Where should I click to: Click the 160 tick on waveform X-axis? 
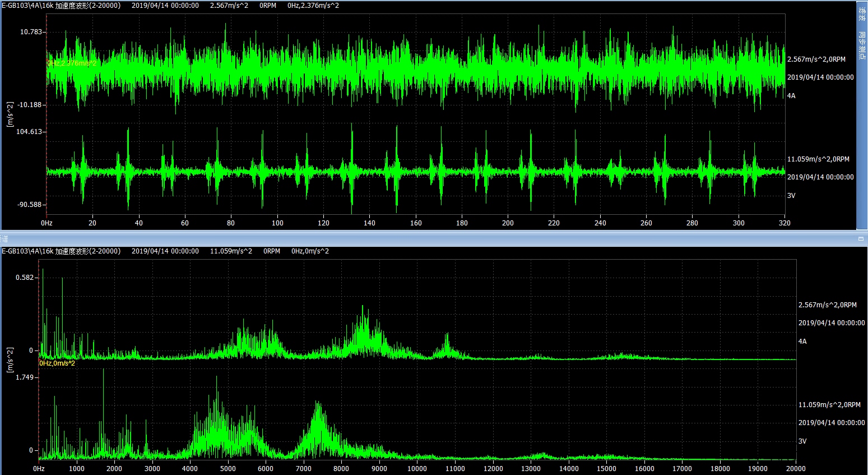pos(416,223)
